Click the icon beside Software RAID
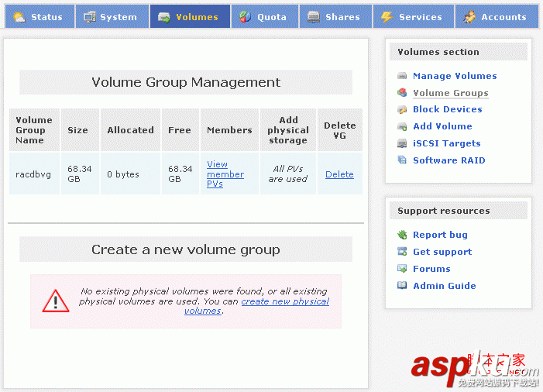The height and width of the screenshot is (392, 543). [402, 160]
